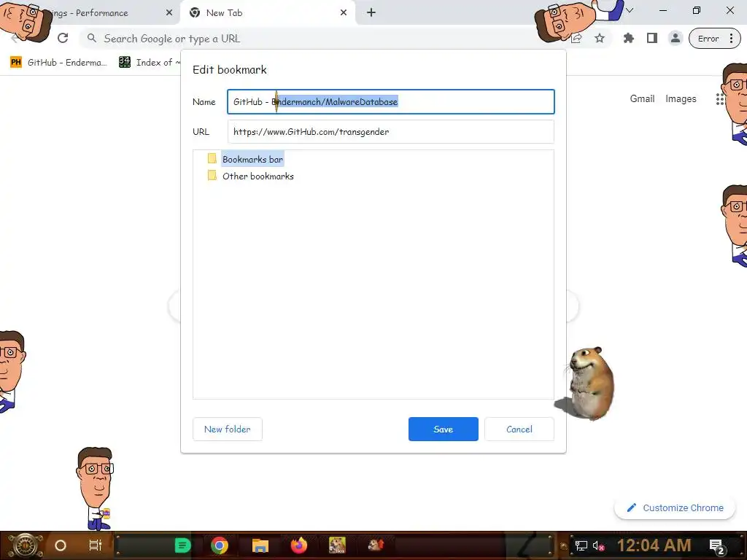The width and height of the screenshot is (747, 560).
Task: Click the 12:04 AM clock
Action: [654, 545]
